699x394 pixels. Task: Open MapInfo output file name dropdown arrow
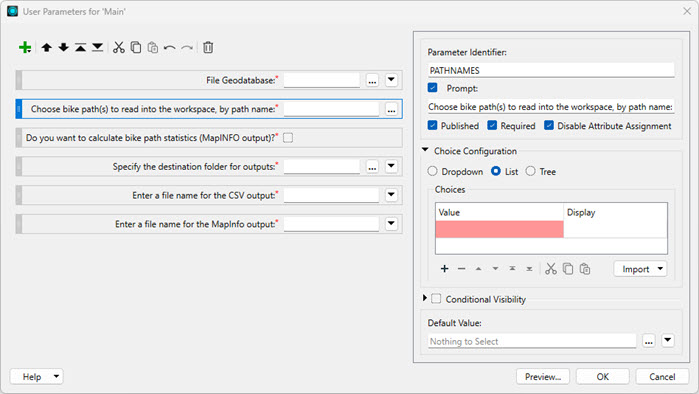click(x=391, y=224)
